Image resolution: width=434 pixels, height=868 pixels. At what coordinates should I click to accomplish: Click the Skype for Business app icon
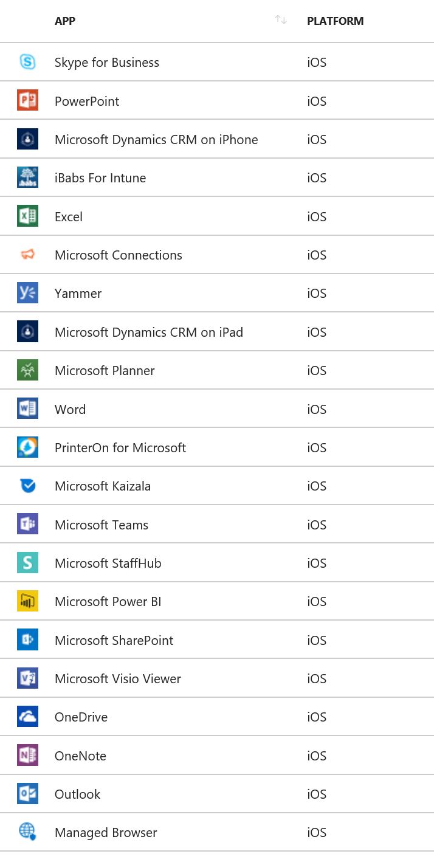click(27, 62)
